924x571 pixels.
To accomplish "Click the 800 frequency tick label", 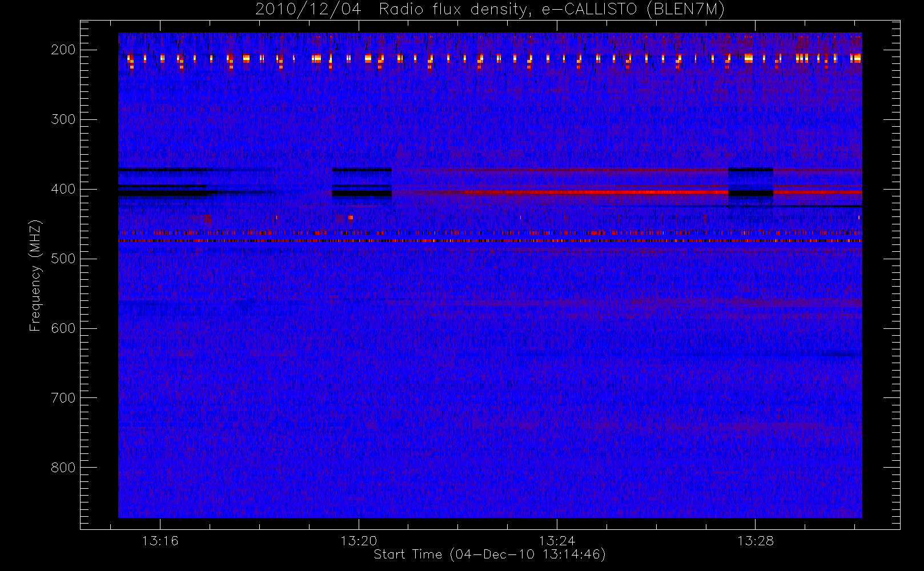I will tap(63, 468).
